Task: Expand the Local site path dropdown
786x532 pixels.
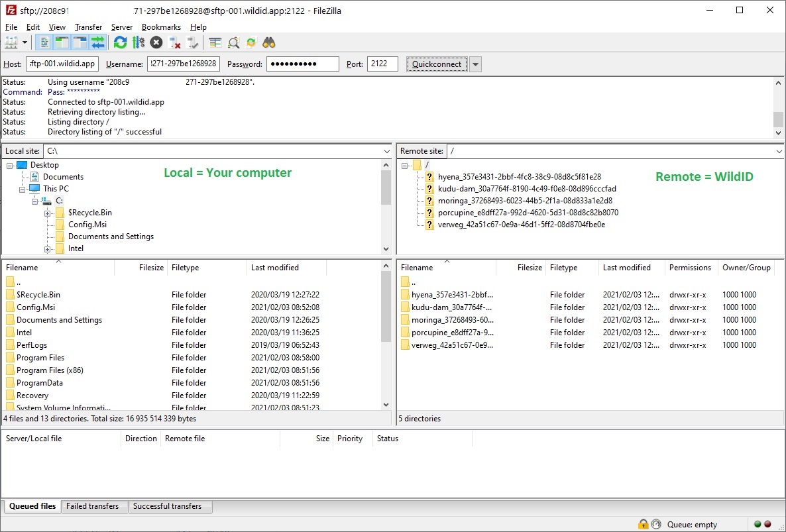Action: 386,151
